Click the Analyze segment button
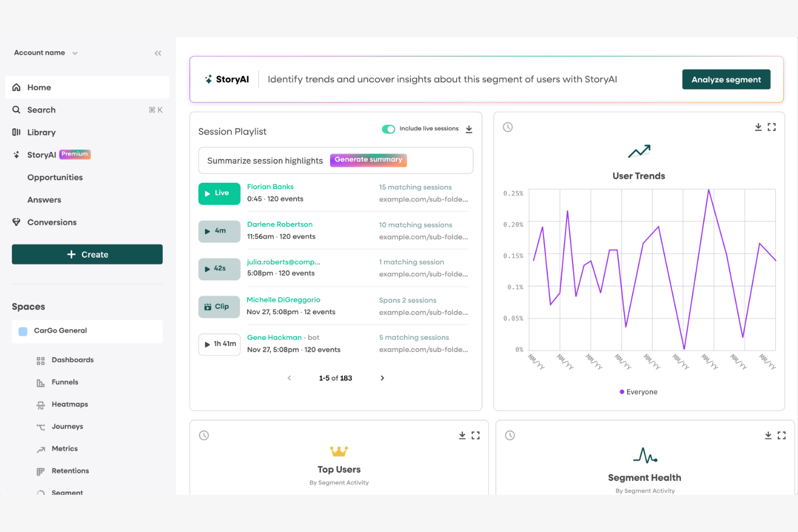 pyautogui.click(x=726, y=79)
